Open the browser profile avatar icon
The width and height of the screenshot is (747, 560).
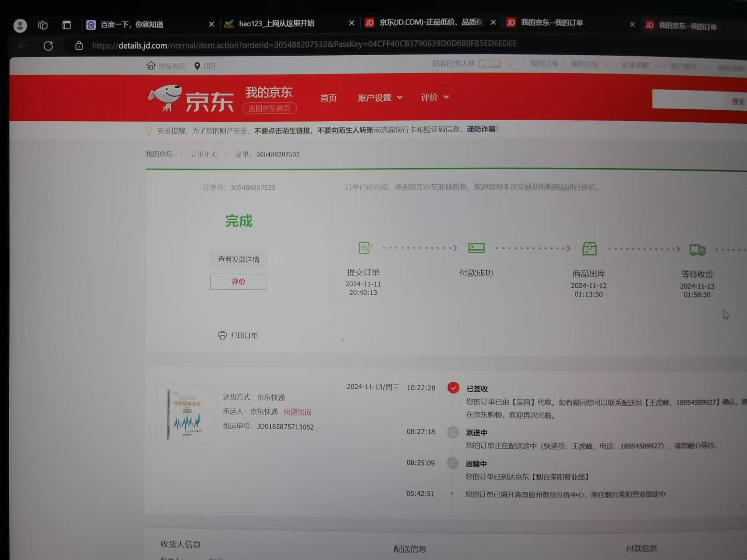pyautogui.click(x=20, y=25)
